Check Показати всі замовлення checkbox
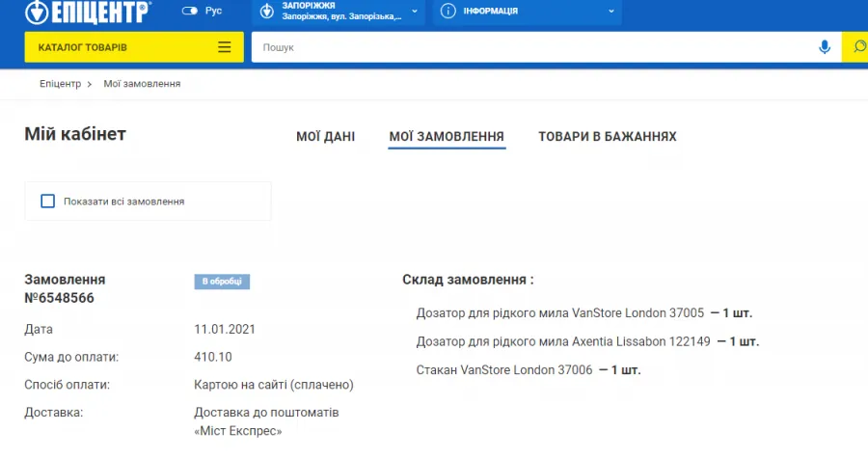Screen dimensions: 868x459 tap(48, 201)
